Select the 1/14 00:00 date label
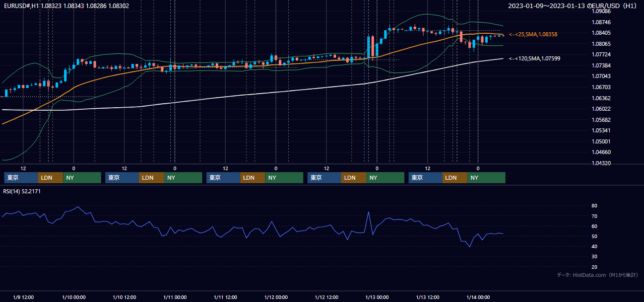Viewport: 644px width, 302px height. click(x=478, y=297)
